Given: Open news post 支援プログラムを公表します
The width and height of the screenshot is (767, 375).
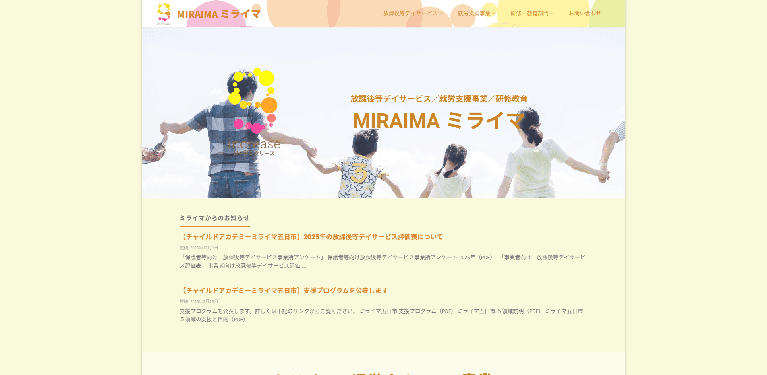Looking at the screenshot, I should click(x=283, y=290).
